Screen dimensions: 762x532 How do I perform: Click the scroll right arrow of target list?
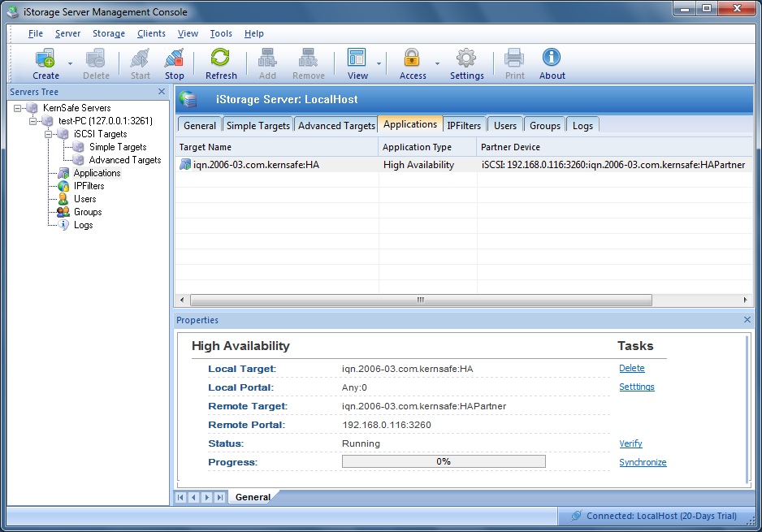coord(746,301)
